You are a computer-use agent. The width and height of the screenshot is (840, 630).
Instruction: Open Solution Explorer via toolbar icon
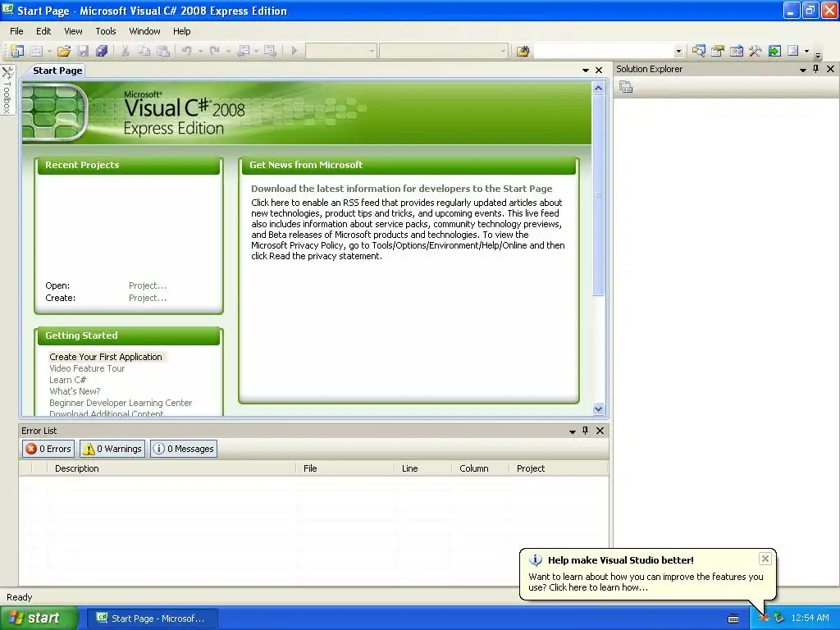pos(698,51)
